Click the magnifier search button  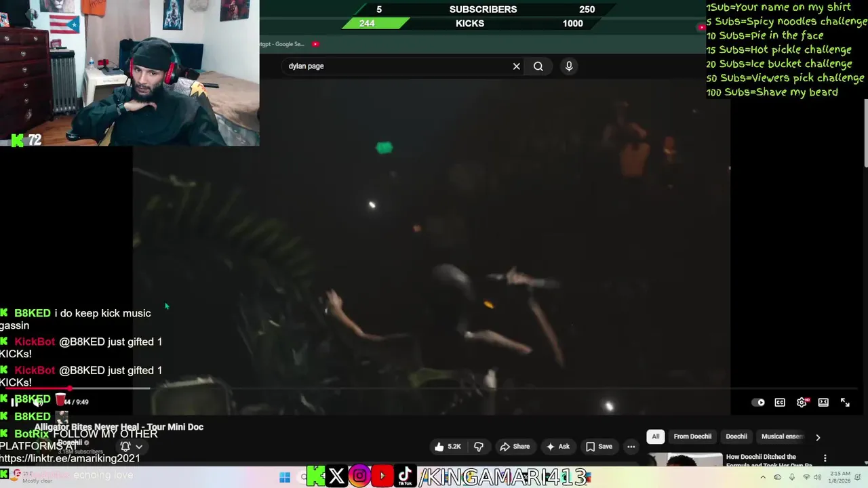(538, 66)
